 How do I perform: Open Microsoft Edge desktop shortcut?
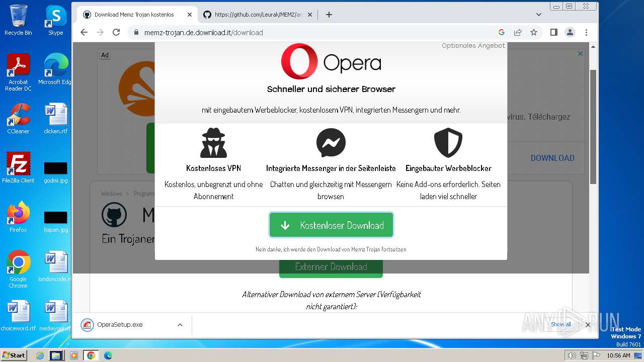[56, 69]
